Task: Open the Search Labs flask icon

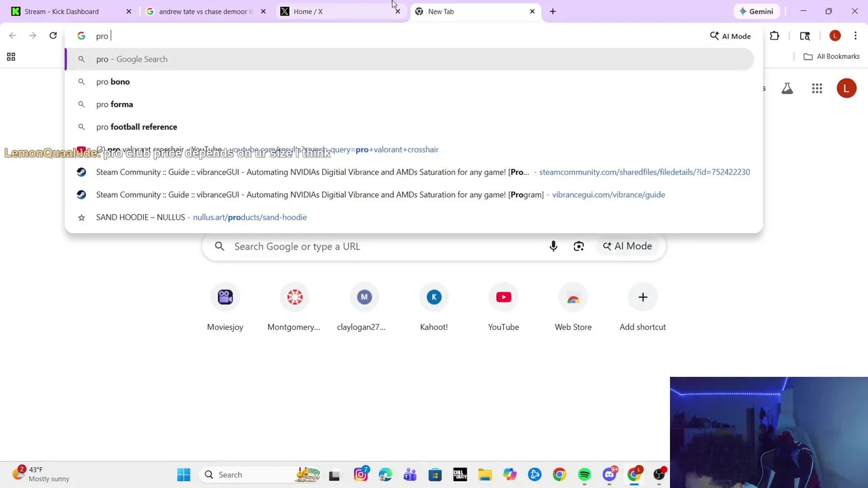Action: click(787, 88)
